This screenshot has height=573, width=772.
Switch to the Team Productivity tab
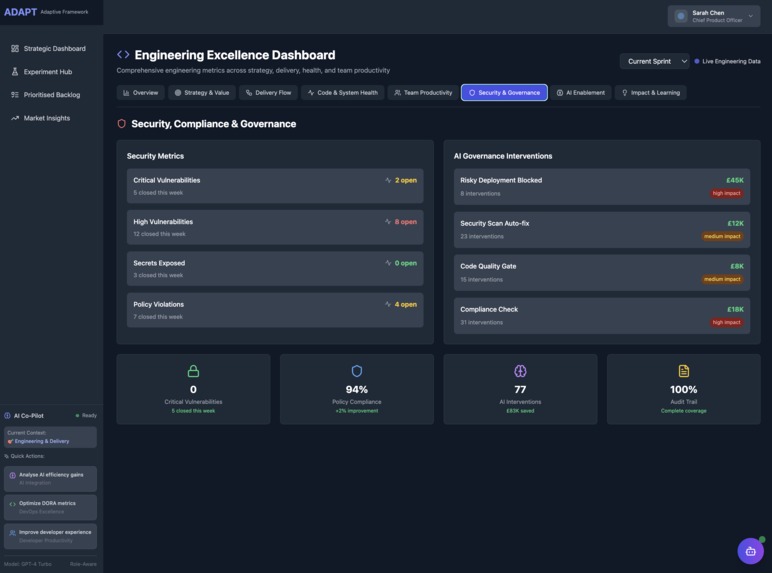[423, 93]
